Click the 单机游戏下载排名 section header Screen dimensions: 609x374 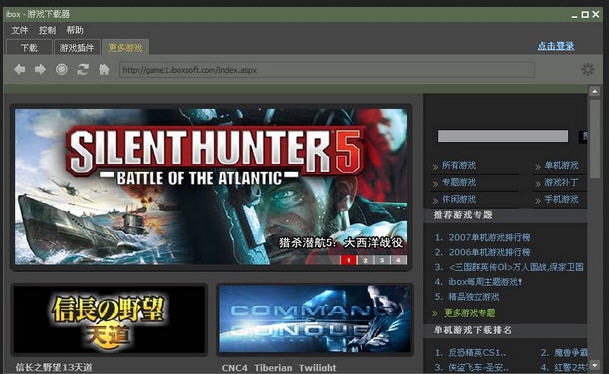(473, 330)
